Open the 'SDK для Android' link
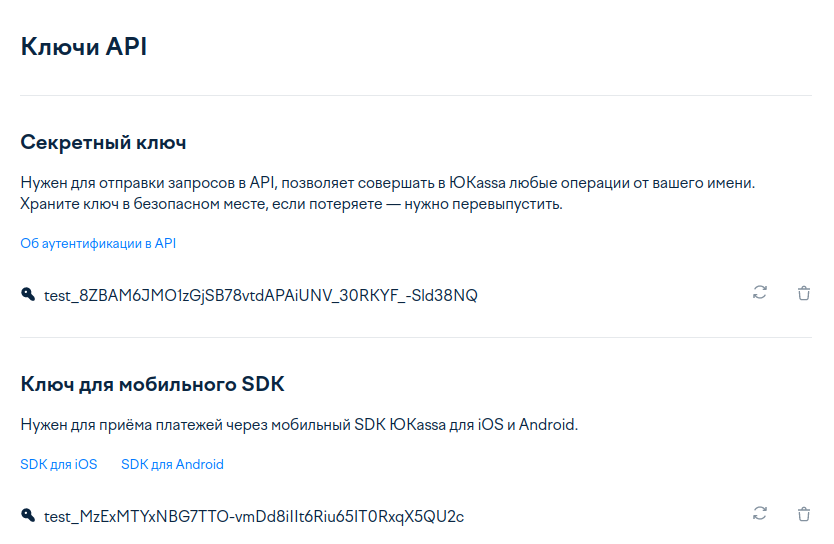 click(172, 464)
